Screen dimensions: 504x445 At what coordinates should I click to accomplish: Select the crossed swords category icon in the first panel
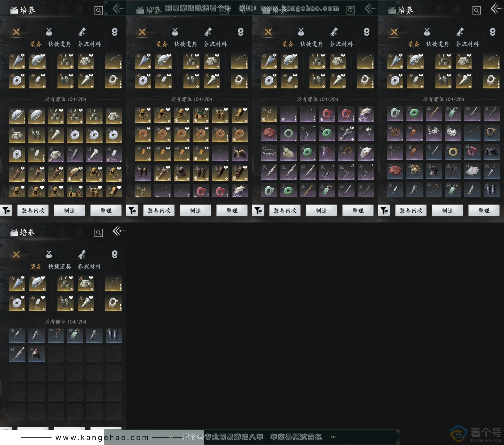pyautogui.click(x=16, y=32)
